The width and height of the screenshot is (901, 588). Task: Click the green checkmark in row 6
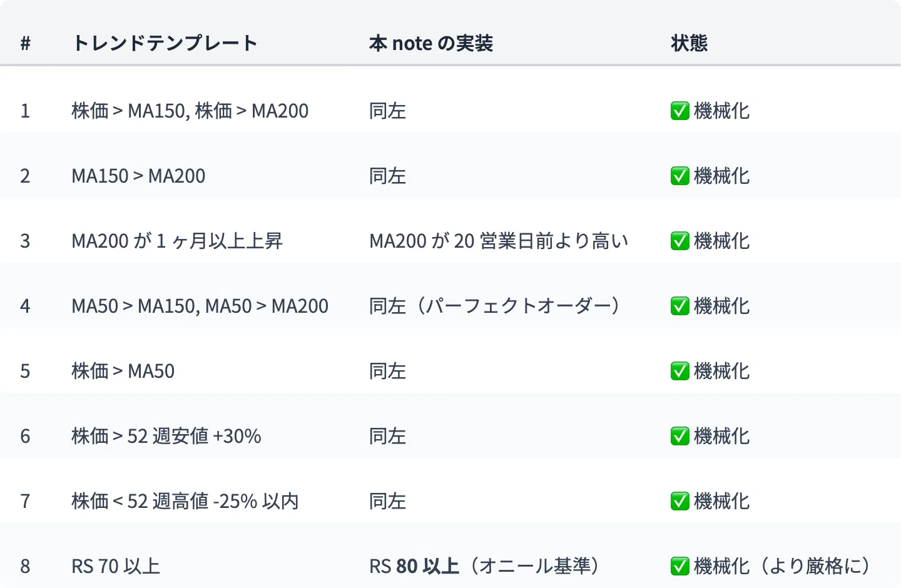(680, 436)
